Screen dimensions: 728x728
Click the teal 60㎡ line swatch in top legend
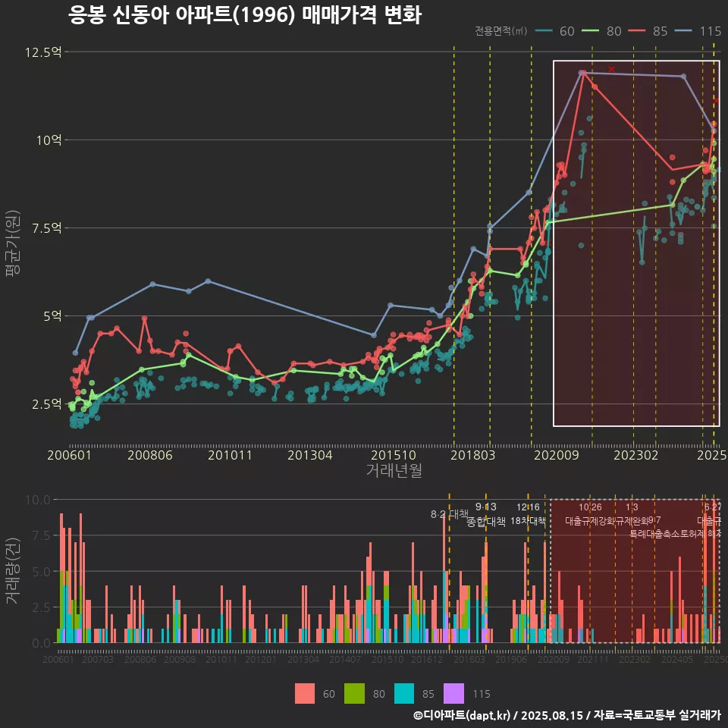544,31
